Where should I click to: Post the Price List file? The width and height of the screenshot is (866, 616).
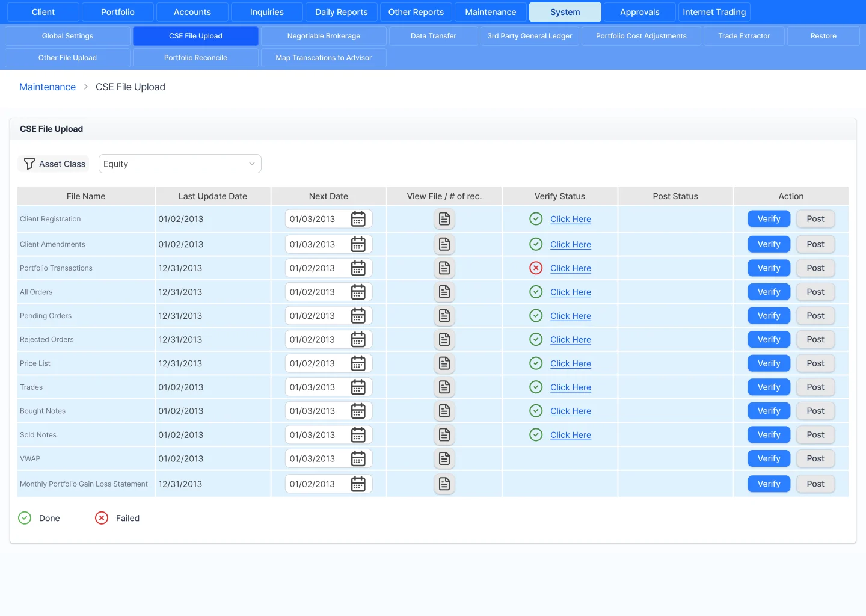coord(815,363)
